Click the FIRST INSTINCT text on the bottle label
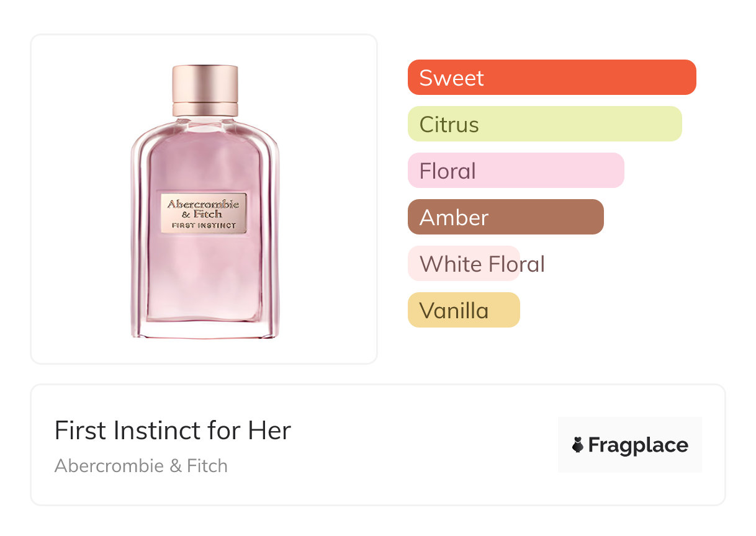The image size is (756, 536). pos(204,225)
